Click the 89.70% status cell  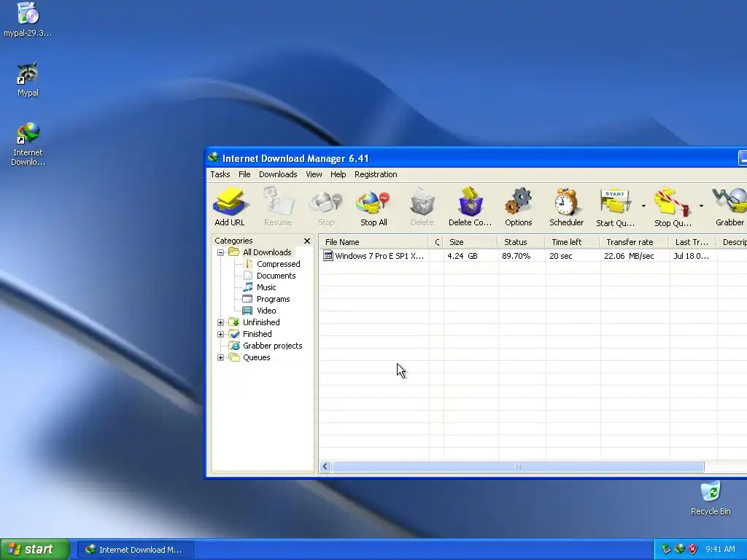pyautogui.click(x=516, y=256)
